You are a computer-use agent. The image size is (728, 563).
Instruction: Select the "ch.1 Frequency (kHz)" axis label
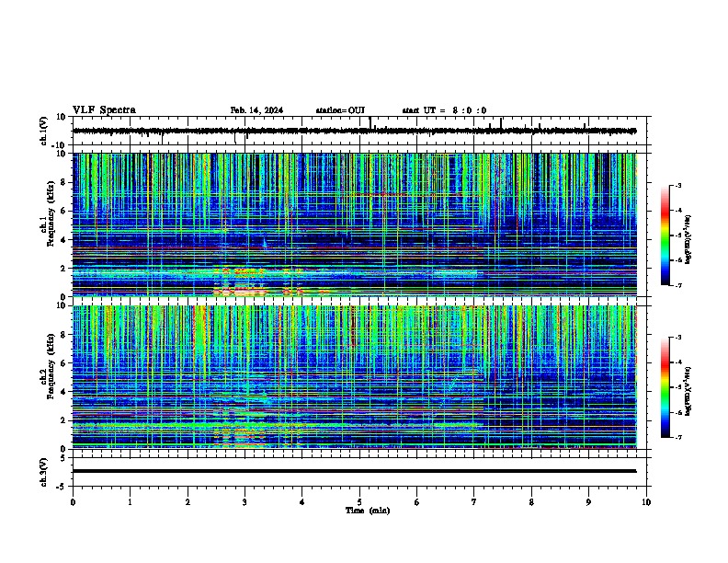point(47,214)
